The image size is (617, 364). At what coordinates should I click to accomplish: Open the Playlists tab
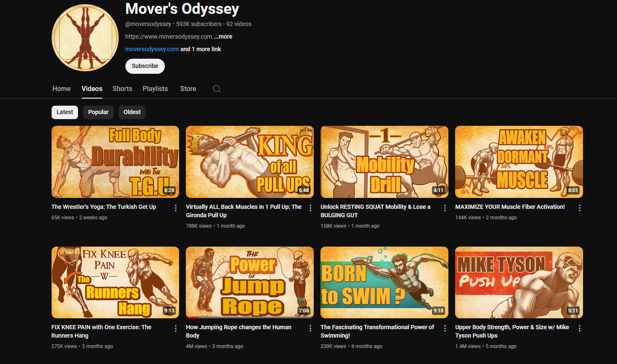155,89
